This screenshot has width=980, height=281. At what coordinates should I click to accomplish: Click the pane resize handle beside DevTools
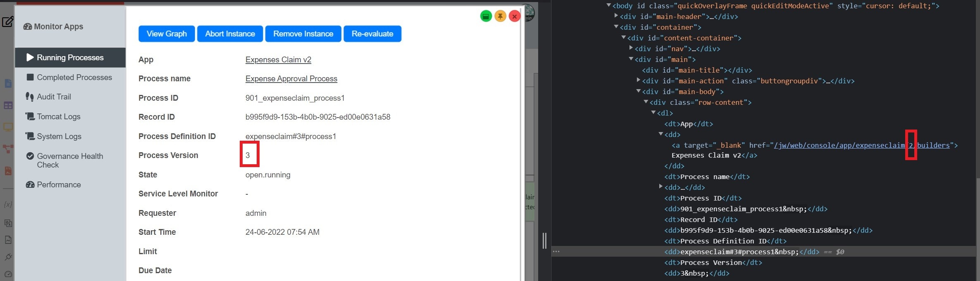click(544, 241)
